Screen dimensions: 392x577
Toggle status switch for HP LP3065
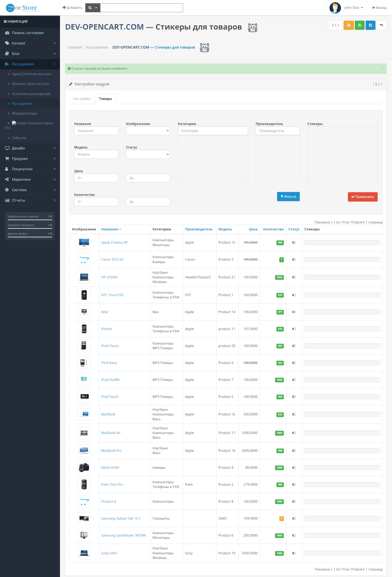pyautogui.click(x=294, y=277)
